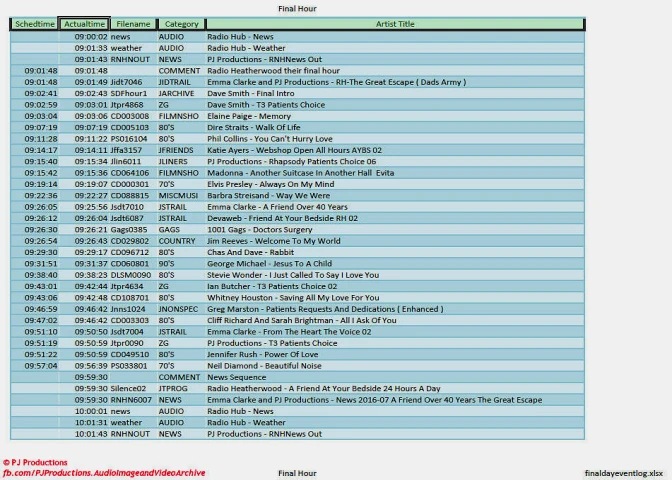This screenshot has width=672, height=480.
Task: Select the COMMENT cell for News Sequence
Action: click(x=179, y=378)
